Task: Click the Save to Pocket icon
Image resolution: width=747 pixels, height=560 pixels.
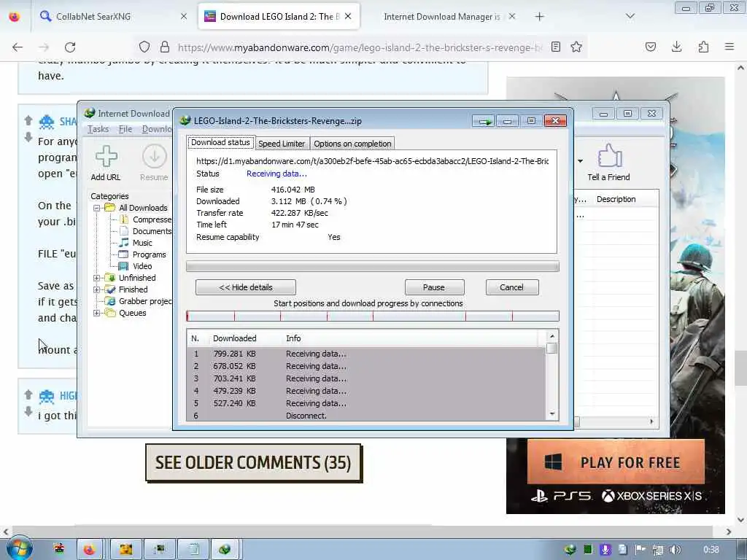Action: [x=651, y=47]
